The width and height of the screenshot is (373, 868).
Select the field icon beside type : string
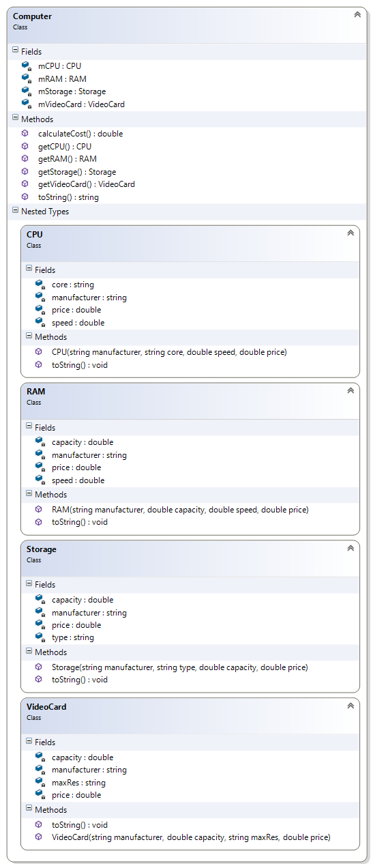pos(40,637)
